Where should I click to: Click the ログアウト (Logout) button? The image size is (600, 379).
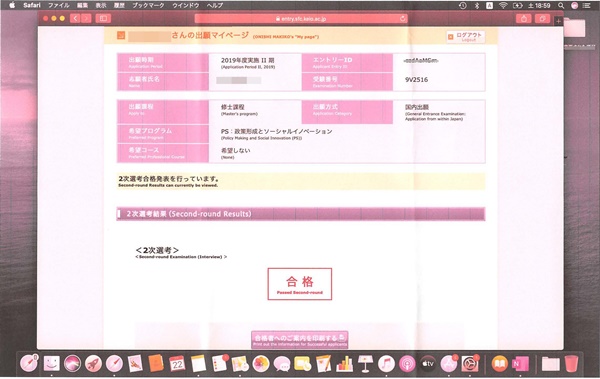pyautogui.click(x=465, y=37)
